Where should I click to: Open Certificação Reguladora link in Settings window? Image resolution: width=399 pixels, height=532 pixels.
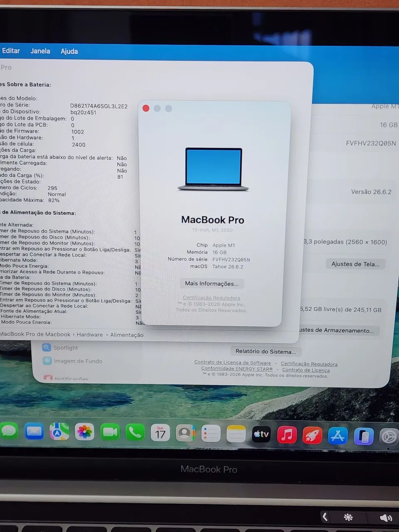pos(309,364)
